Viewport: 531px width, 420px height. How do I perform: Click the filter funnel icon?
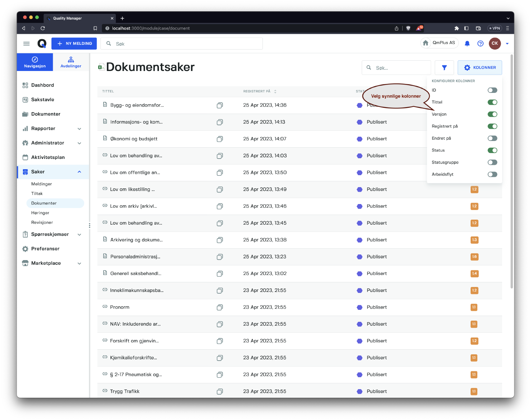tap(444, 68)
